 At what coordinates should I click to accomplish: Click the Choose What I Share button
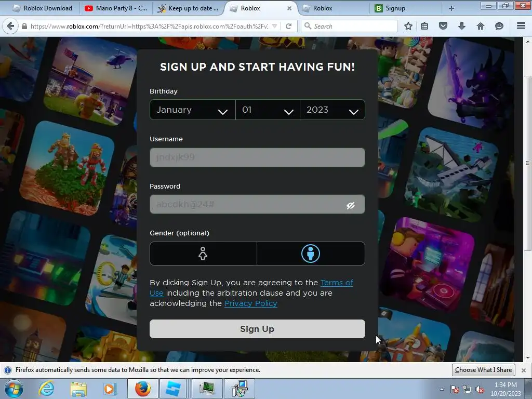click(x=483, y=370)
